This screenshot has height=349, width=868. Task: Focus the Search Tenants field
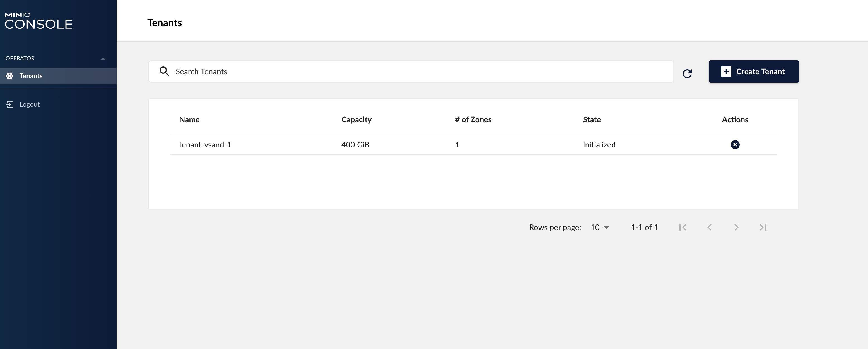[411, 71]
